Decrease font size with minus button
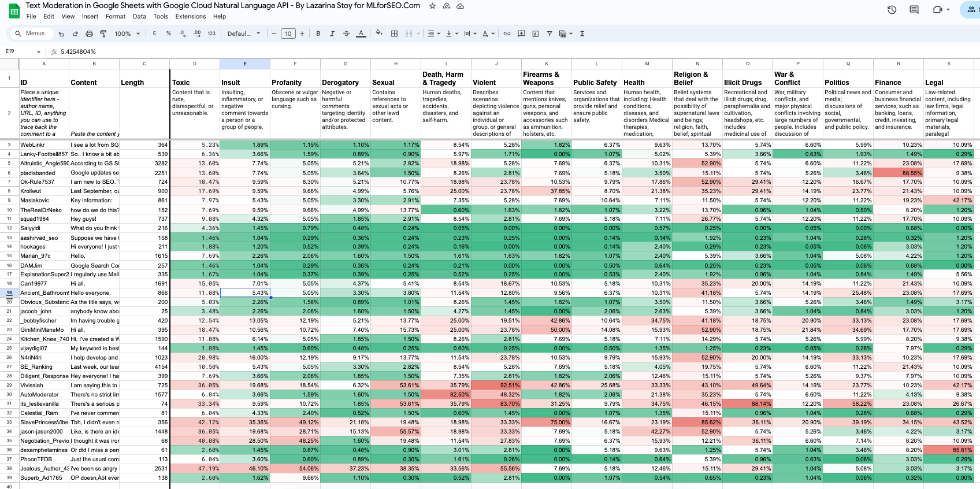Viewport: 980px width, 489px height. [x=274, y=34]
